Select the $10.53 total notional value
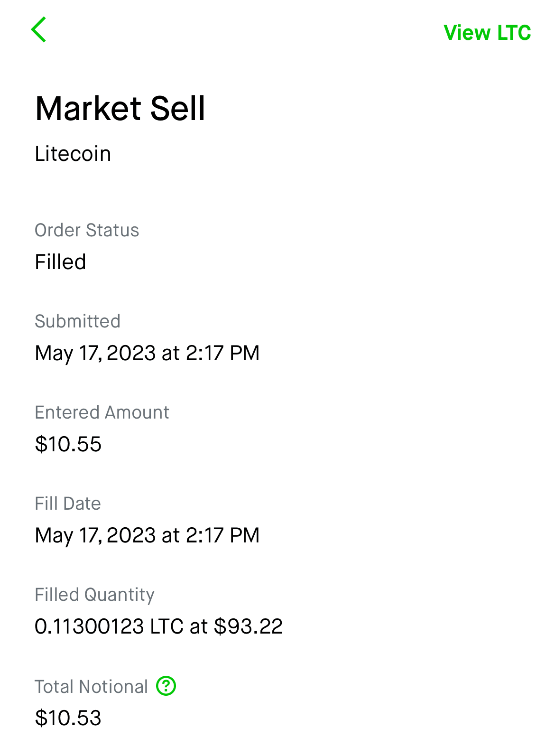This screenshot has width=546, height=756. 68,718
